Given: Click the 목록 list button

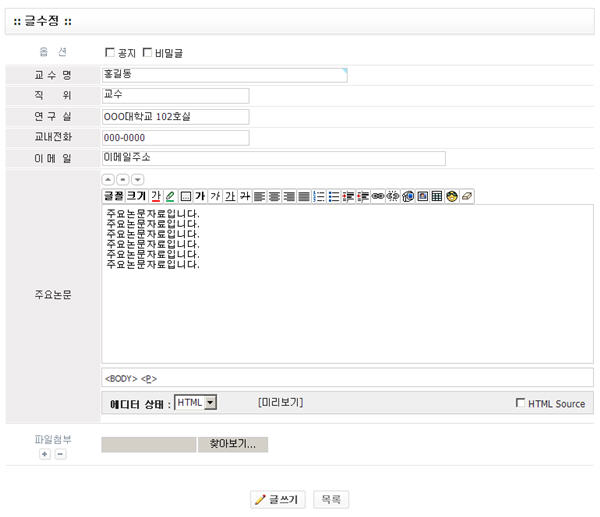Looking at the screenshot, I should (x=331, y=499).
